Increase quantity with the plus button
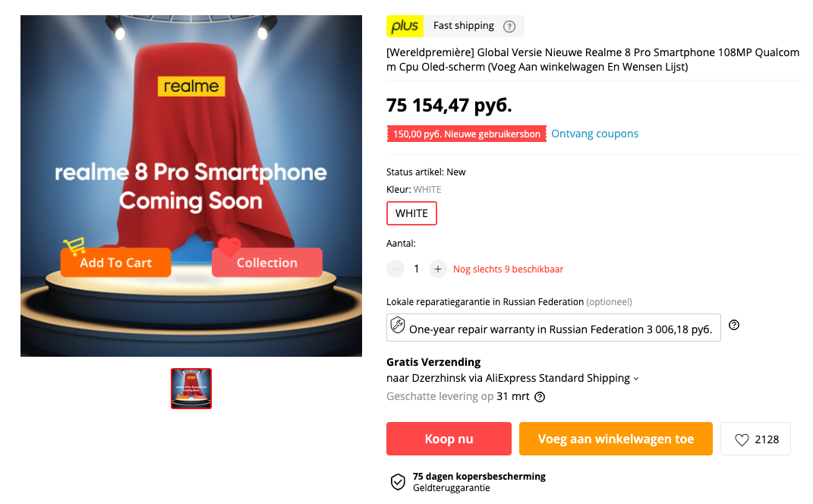 click(x=437, y=269)
